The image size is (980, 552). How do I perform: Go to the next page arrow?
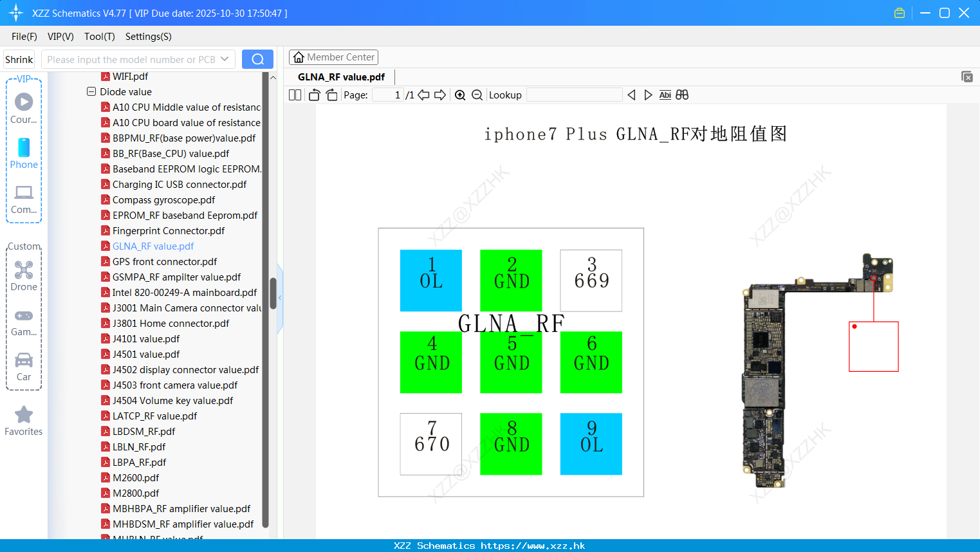[440, 95]
